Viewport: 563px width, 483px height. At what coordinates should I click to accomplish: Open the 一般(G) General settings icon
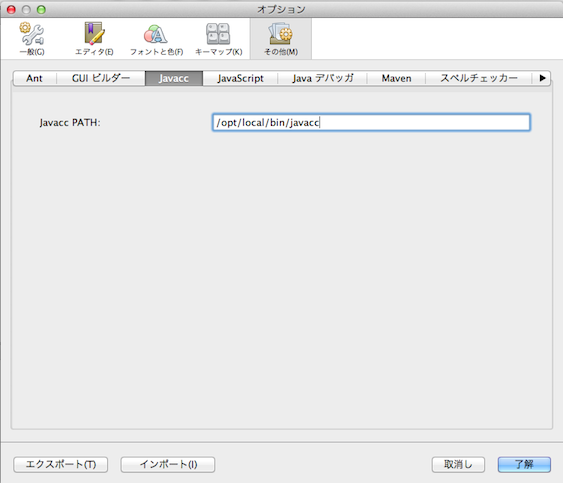coord(32,39)
